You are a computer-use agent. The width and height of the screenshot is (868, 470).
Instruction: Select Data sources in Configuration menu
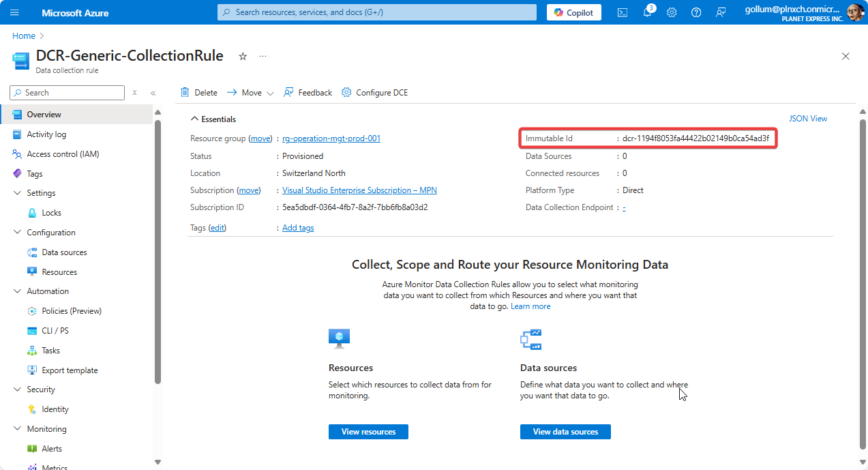[x=64, y=252]
